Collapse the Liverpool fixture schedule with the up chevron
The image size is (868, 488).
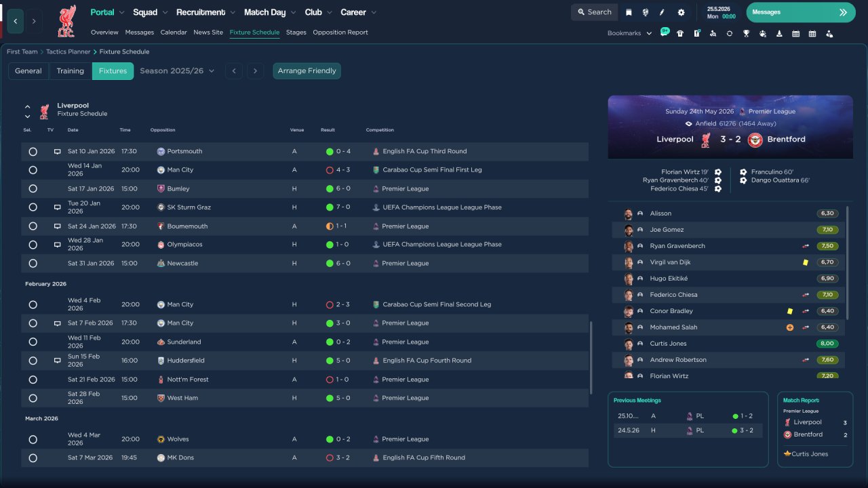pyautogui.click(x=28, y=106)
